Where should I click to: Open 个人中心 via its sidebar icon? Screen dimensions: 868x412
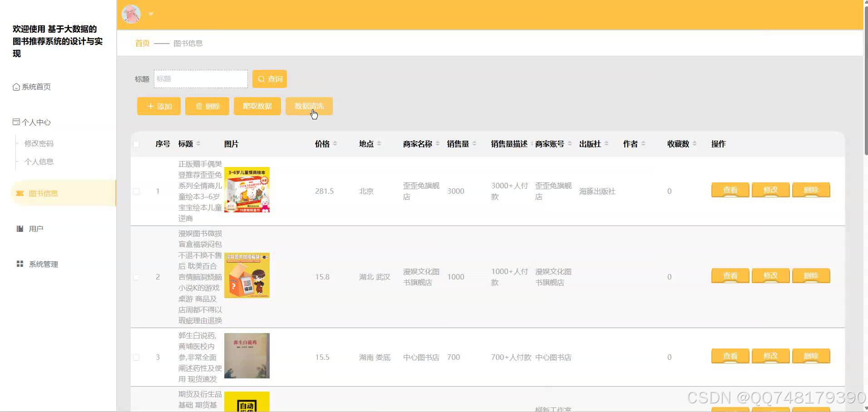coord(15,122)
